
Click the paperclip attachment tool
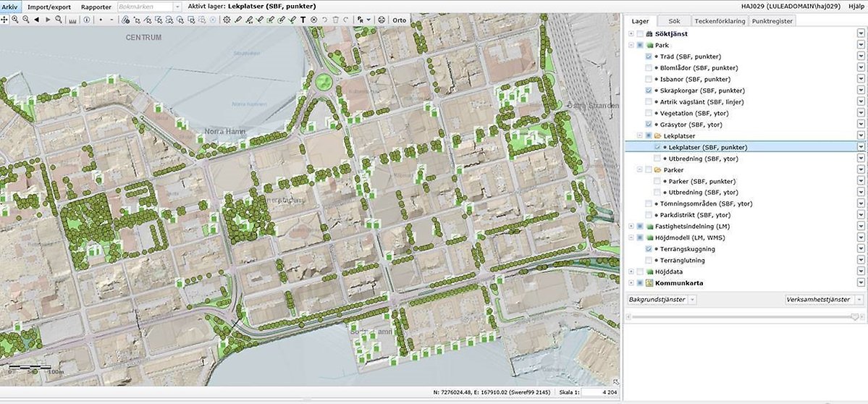pos(126,20)
